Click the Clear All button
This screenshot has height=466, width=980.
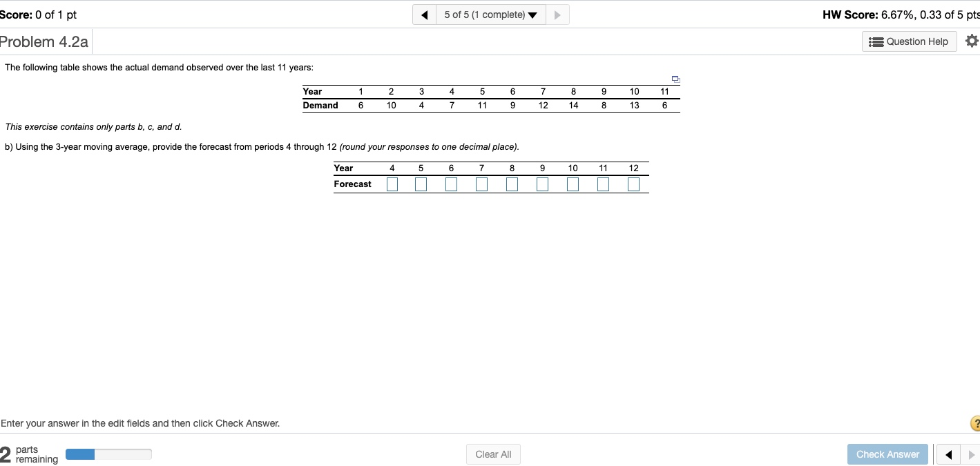coord(492,454)
